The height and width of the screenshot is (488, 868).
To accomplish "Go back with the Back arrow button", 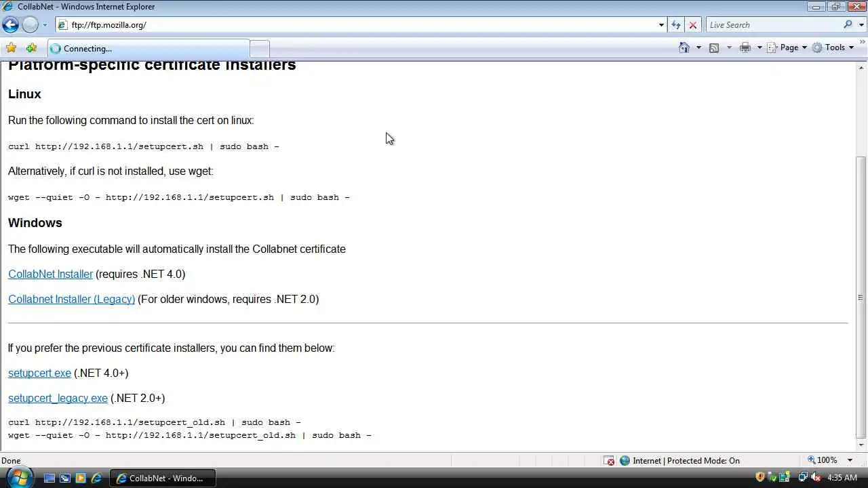I will [x=10, y=25].
